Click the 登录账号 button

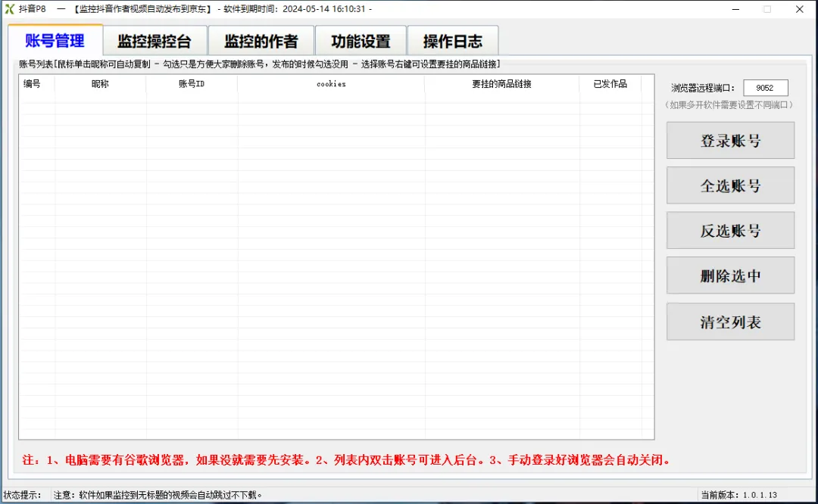[x=730, y=141]
